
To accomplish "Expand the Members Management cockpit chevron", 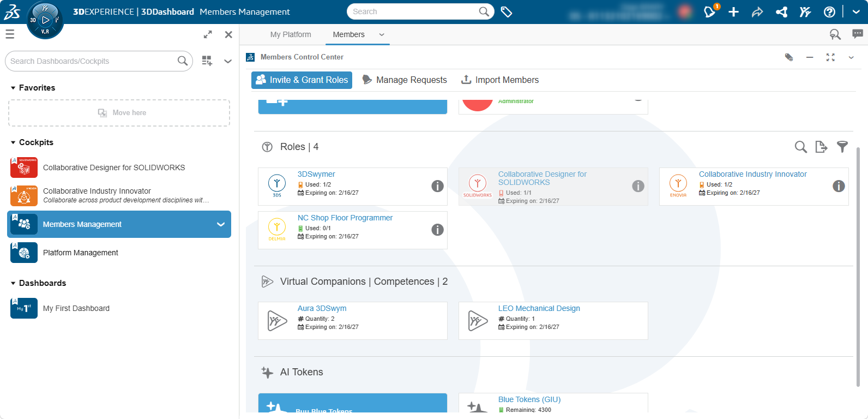I will (221, 224).
